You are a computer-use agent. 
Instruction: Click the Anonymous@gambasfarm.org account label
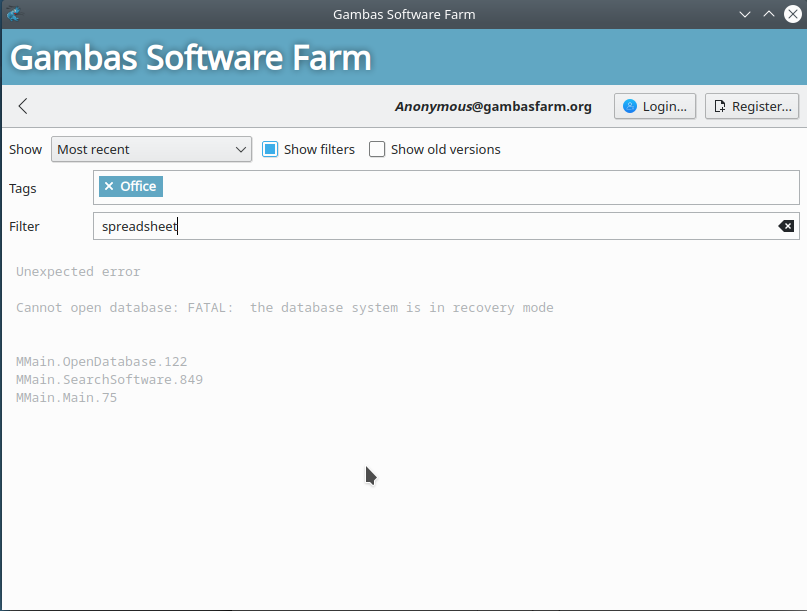[493, 106]
